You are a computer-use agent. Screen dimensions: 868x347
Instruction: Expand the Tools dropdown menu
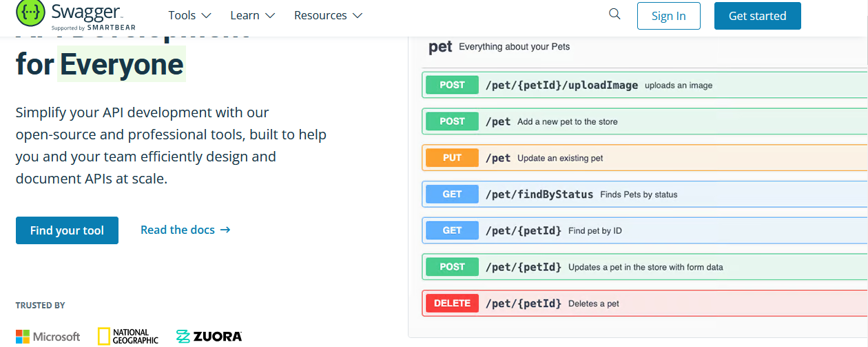(x=189, y=15)
